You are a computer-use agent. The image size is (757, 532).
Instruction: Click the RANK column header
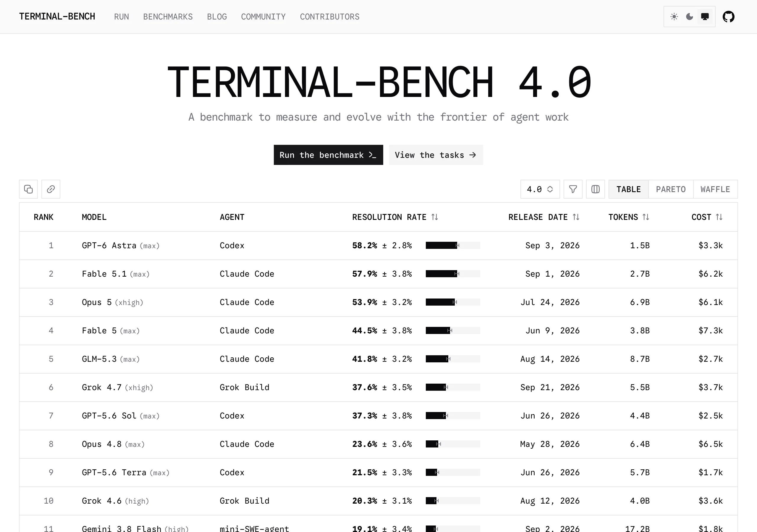pyautogui.click(x=43, y=217)
